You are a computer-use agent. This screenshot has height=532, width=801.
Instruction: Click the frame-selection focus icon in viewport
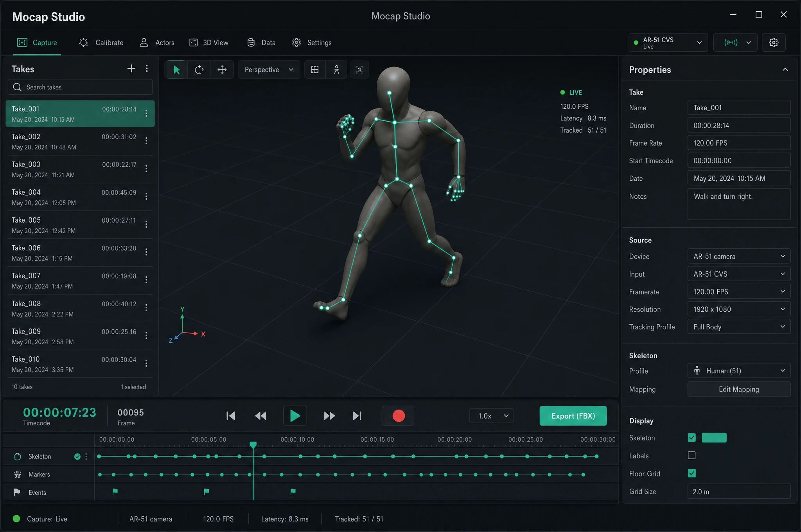[359, 70]
